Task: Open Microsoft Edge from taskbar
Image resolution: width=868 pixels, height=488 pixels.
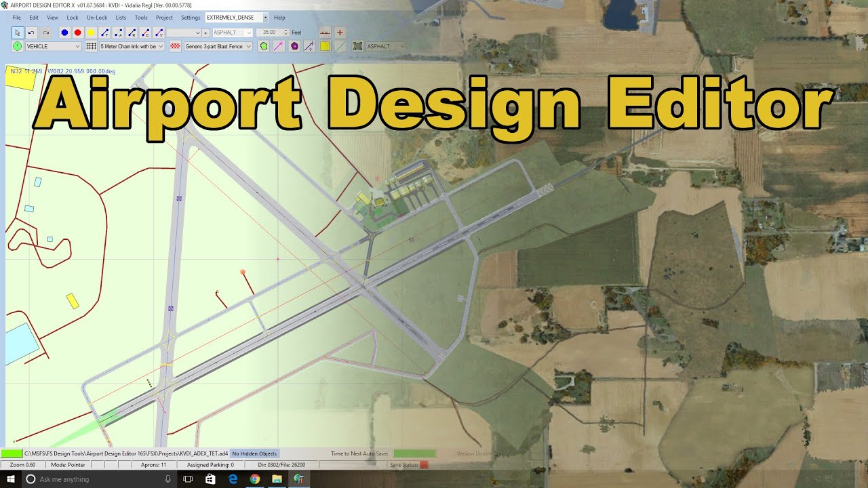Action: pos(233,479)
